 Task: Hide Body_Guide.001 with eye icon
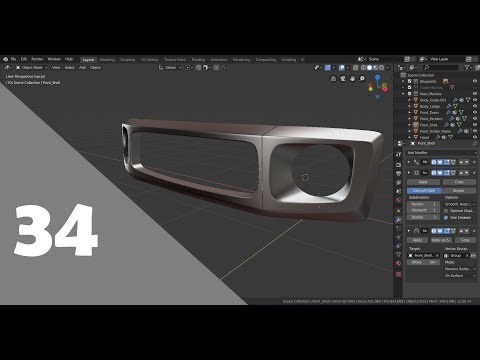475,100
